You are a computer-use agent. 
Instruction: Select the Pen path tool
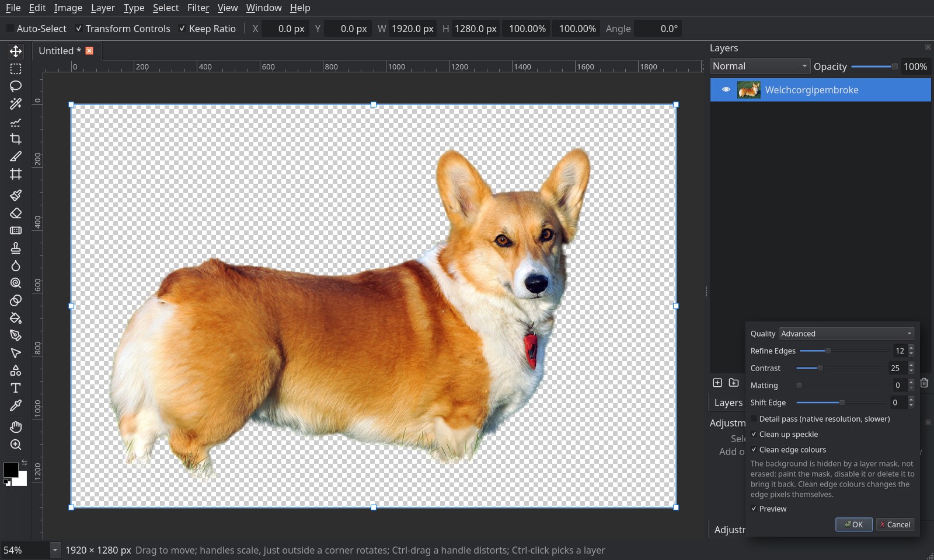tap(16, 335)
